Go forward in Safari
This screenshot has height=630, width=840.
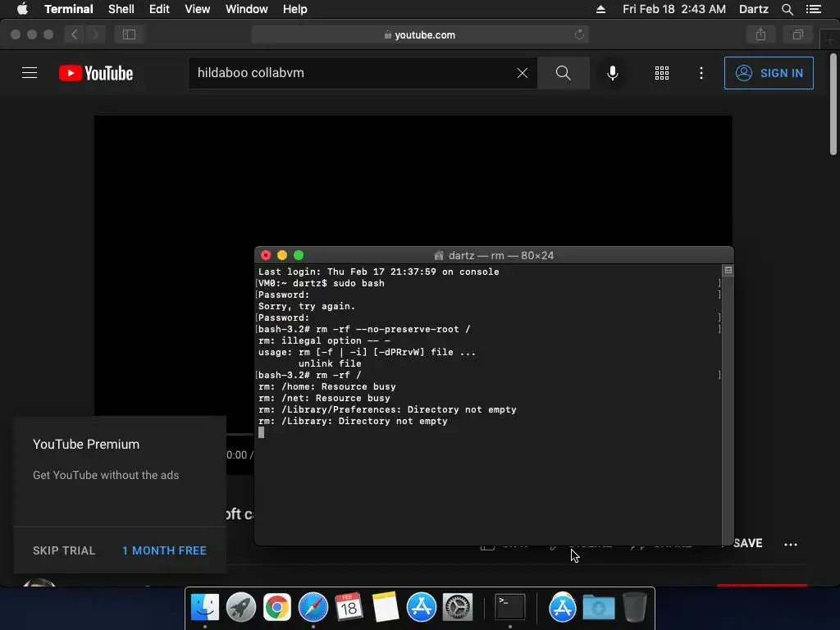point(95,34)
